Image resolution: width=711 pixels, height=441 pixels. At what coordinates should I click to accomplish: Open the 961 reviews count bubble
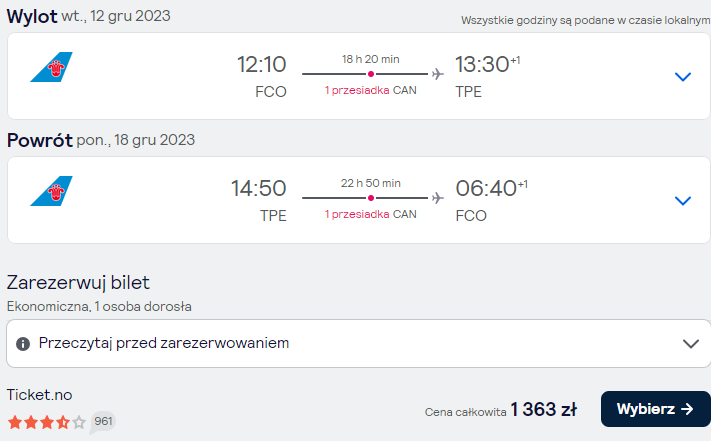click(103, 422)
